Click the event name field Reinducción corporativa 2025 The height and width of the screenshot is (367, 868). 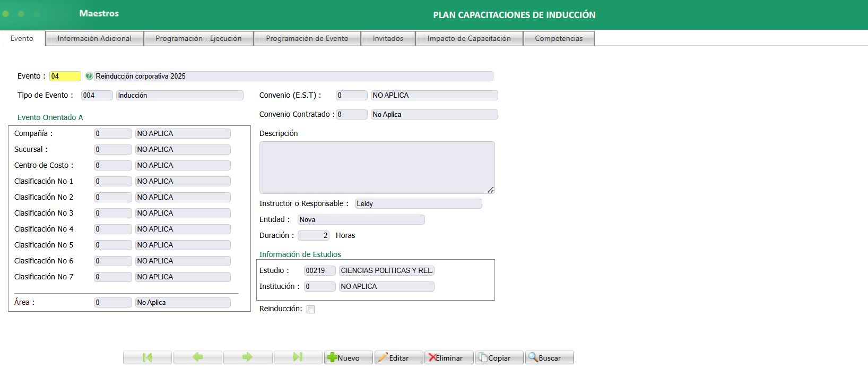pos(293,76)
